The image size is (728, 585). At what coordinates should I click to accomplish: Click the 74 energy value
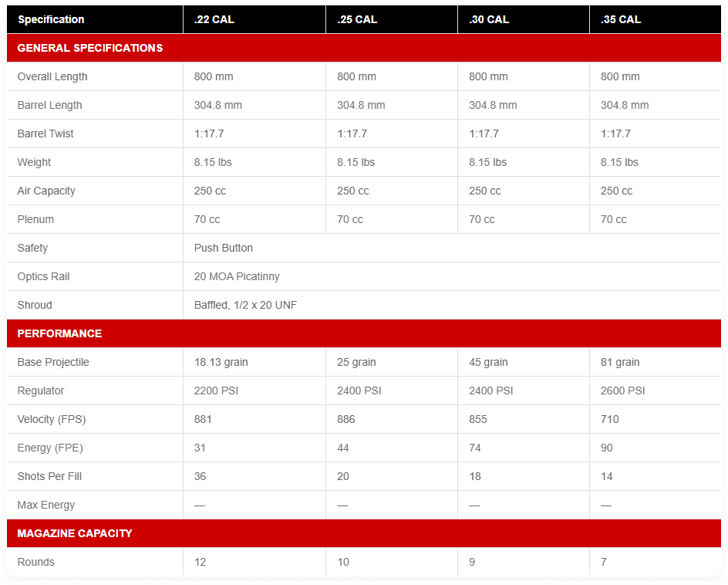[475, 448]
